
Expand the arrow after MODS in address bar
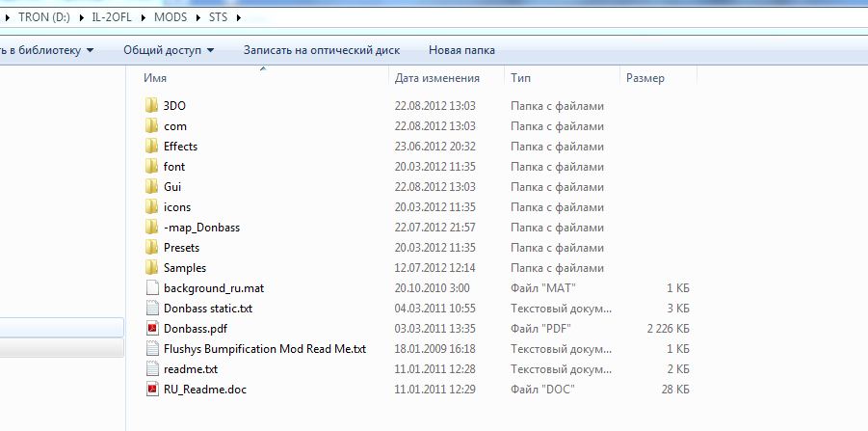(198, 17)
